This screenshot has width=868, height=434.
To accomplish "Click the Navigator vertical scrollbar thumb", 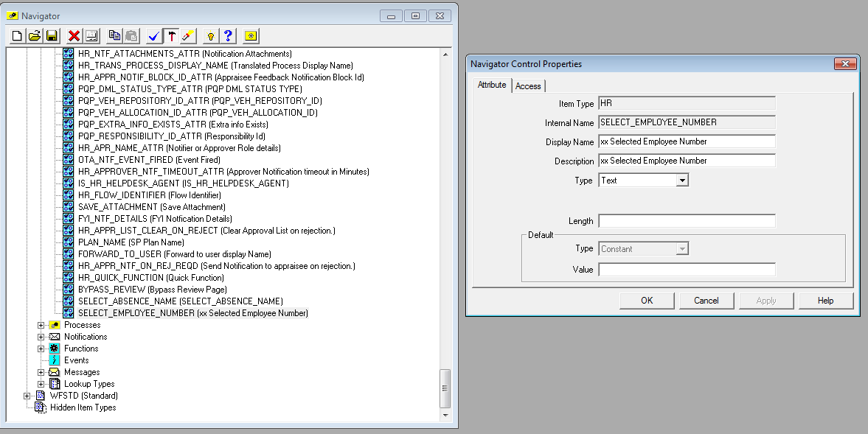I will tap(445, 388).
